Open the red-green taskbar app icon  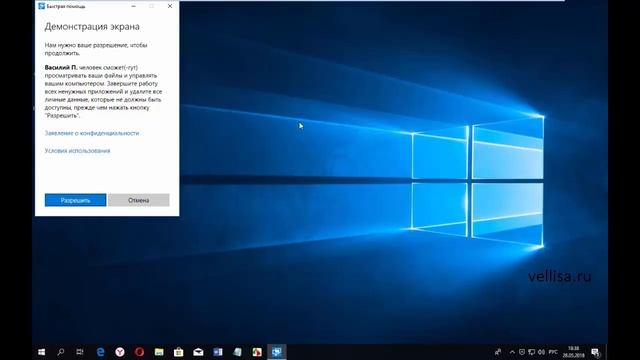click(x=257, y=352)
